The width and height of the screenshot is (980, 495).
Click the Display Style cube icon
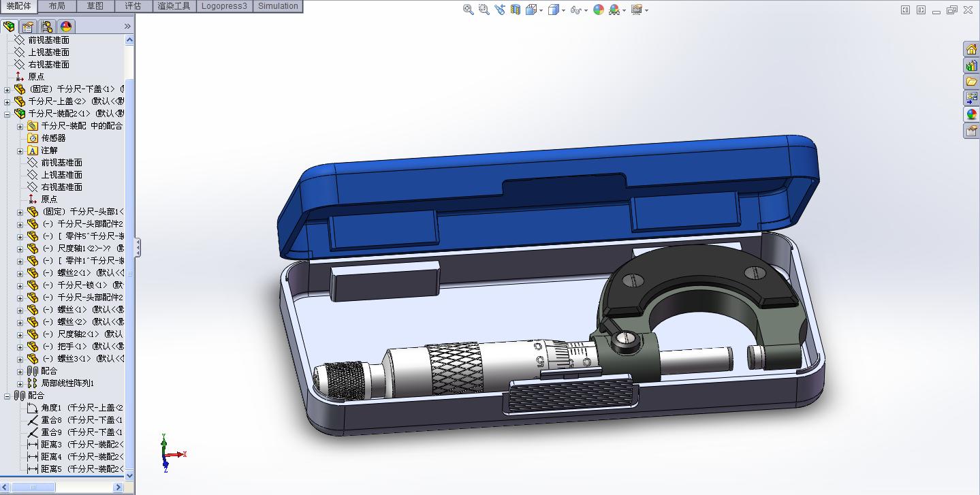click(553, 10)
